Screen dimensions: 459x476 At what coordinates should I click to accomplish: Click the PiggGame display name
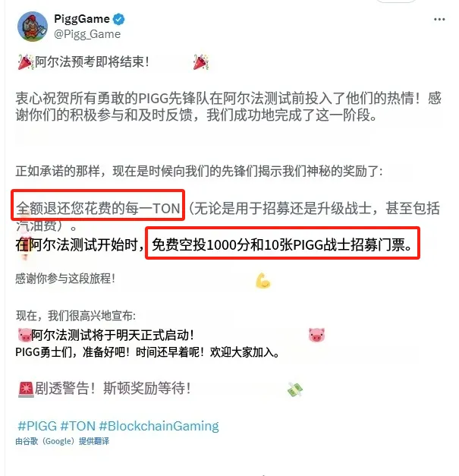coord(82,19)
